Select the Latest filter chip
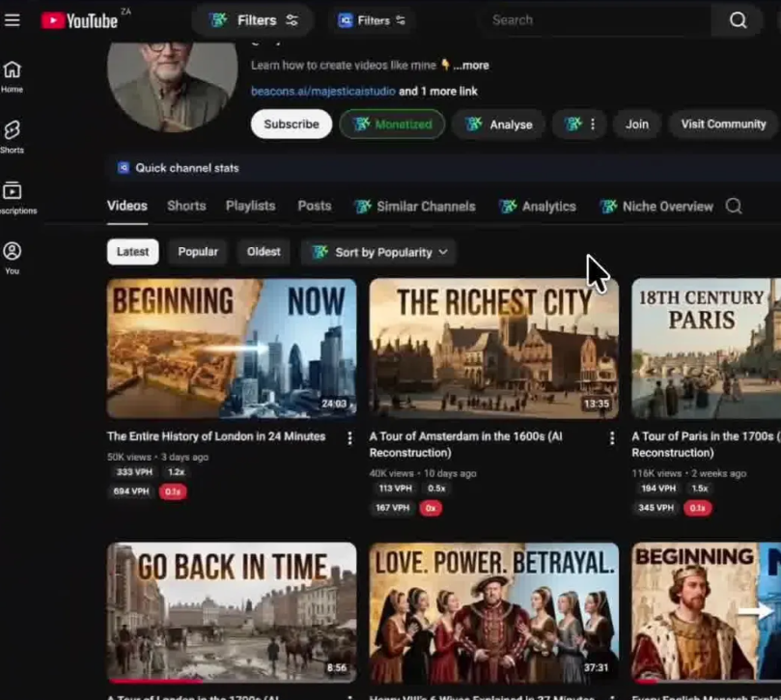This screenshot has height=700, width=781. (132, 251)
